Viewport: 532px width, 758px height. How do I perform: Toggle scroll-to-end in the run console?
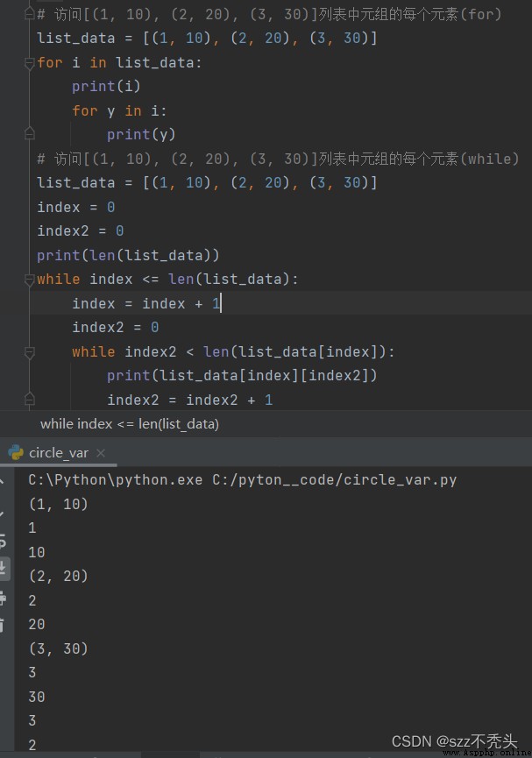point(3,568)
